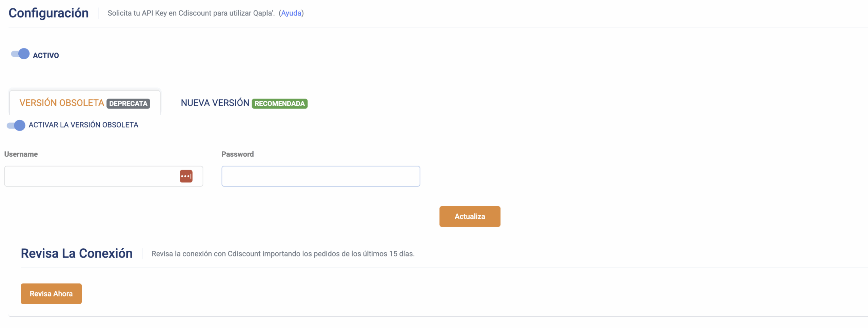Click the Password field label
Viewport: 868px width, 328px height.
(x=237, y=154)
